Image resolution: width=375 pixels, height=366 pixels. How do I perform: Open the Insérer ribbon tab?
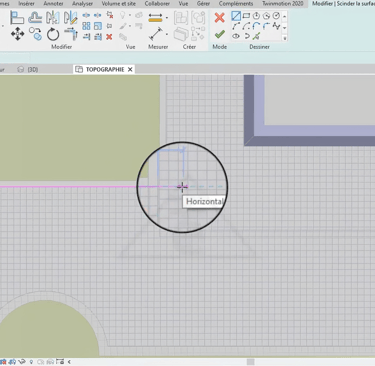[26, 4]
